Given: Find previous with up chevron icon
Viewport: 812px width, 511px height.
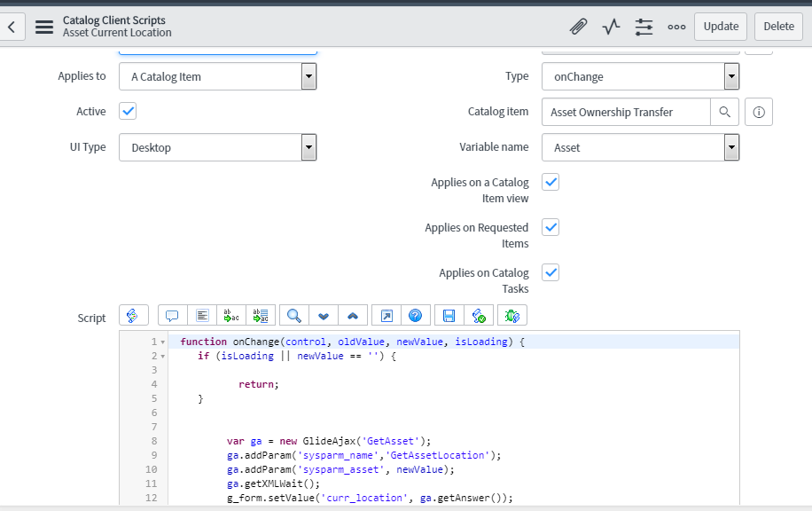Looking at the screenshot, I should pyautogui.click(x=353, y=315).
